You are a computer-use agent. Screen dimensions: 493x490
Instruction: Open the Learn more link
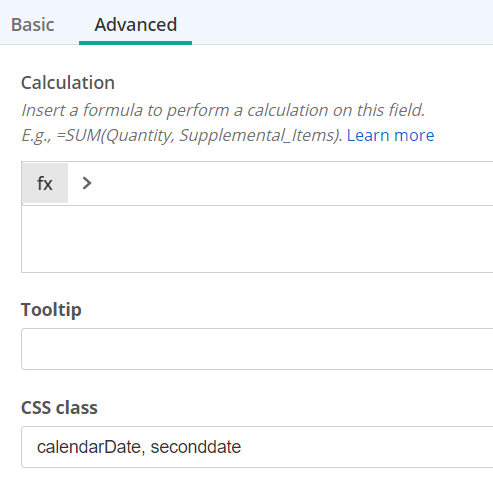click(x=390, y=135)
